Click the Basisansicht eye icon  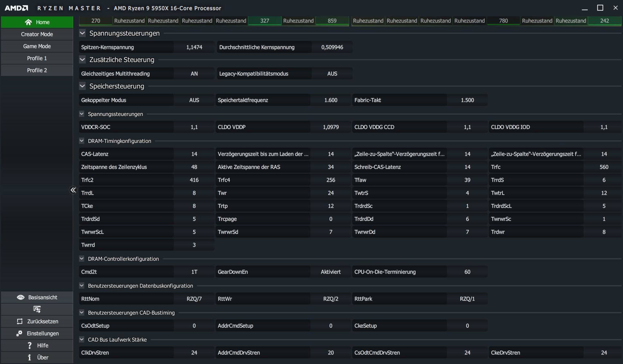[21, 297]
